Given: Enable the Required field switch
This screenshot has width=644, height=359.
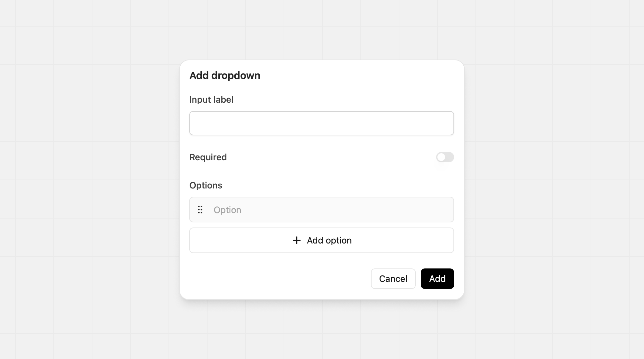Looking at the screenshot, I should pos(445,157).
